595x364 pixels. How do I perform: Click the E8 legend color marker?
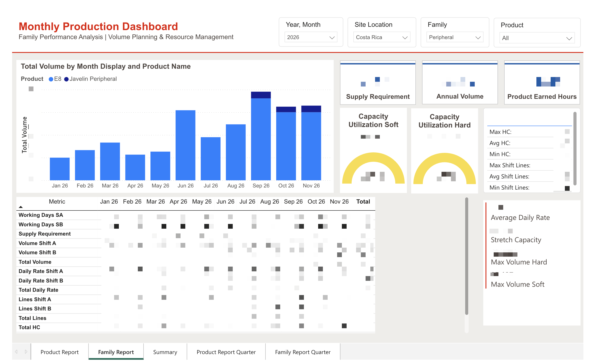click(51, 79)
